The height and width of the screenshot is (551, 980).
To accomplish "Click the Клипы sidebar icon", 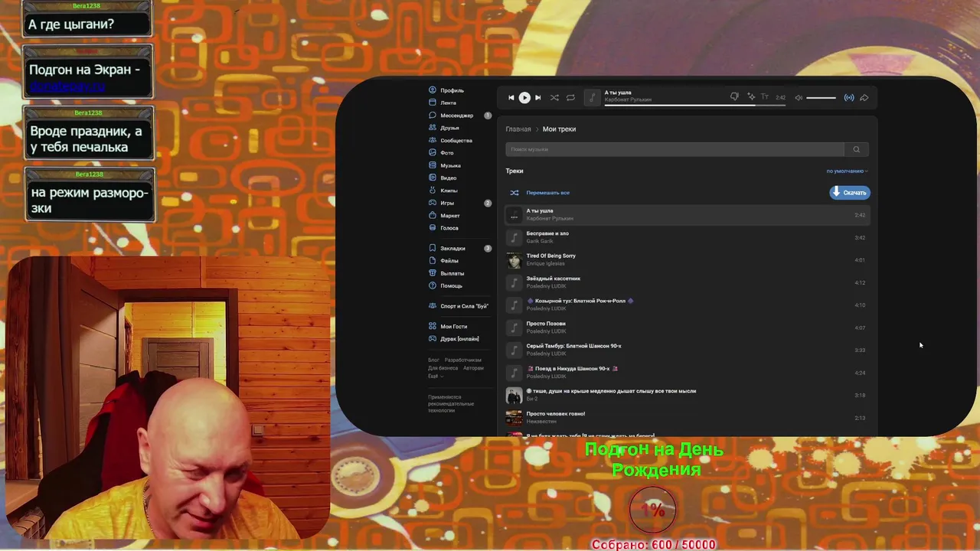I will coord(433,191).
